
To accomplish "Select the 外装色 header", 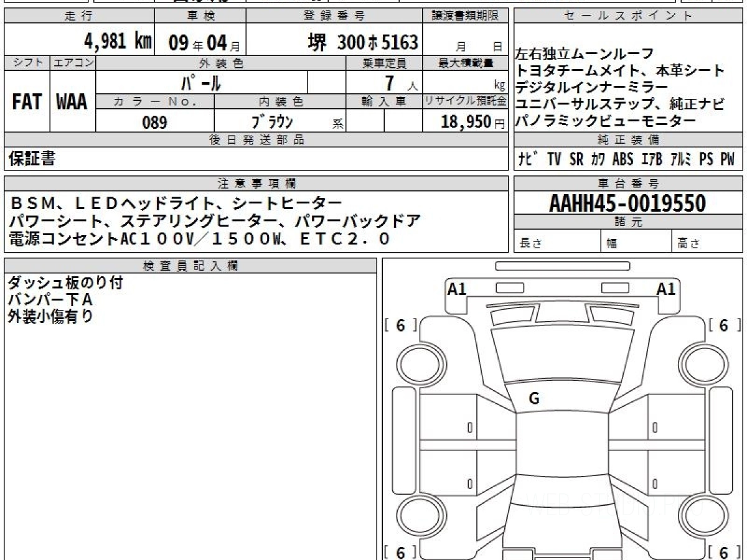I will click(x=220, y=63).
